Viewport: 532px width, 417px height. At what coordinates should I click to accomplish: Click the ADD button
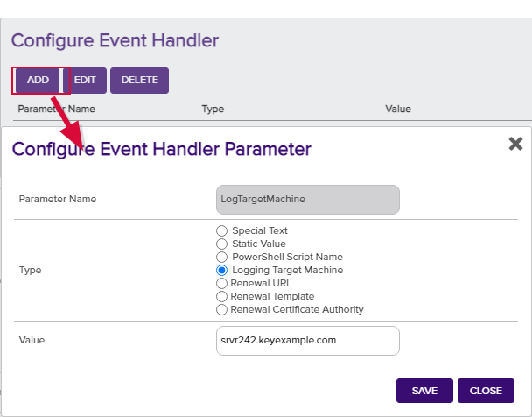tap(38, 80)
